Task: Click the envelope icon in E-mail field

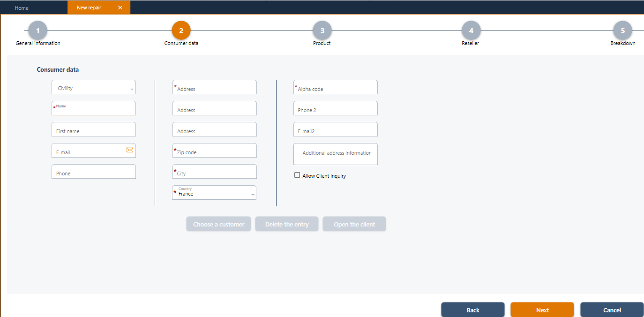Action: [x=130, y=150]
